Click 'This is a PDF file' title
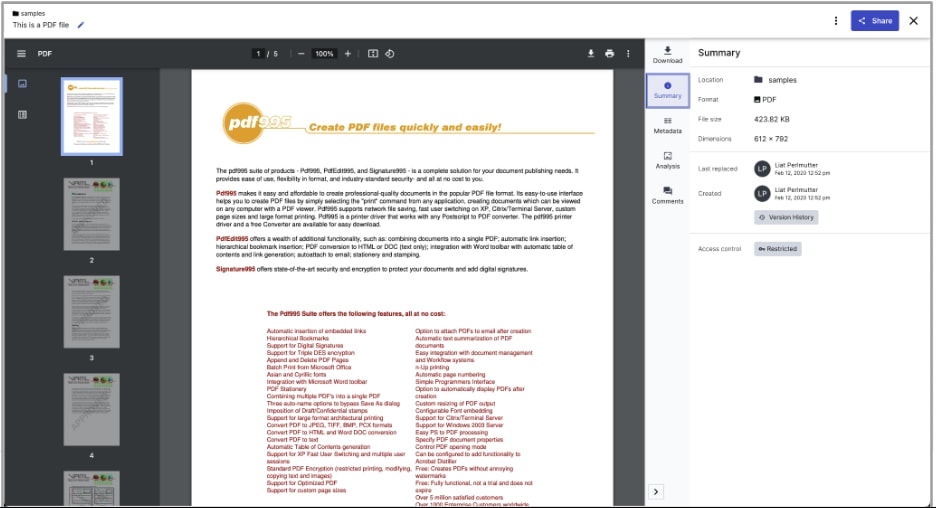The width and height of the screenshot is (936, 508). point(41,25)
